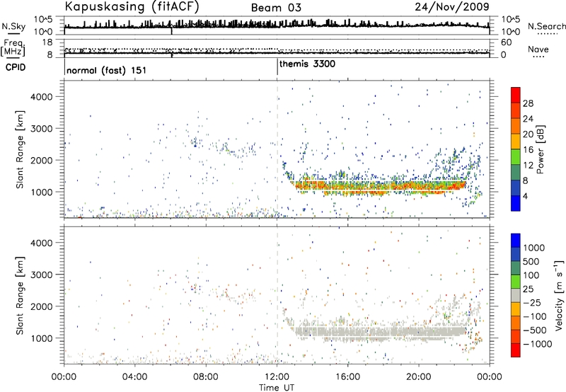
Task: Click the blue bottom of Power color bar
Action: point(516,203)
